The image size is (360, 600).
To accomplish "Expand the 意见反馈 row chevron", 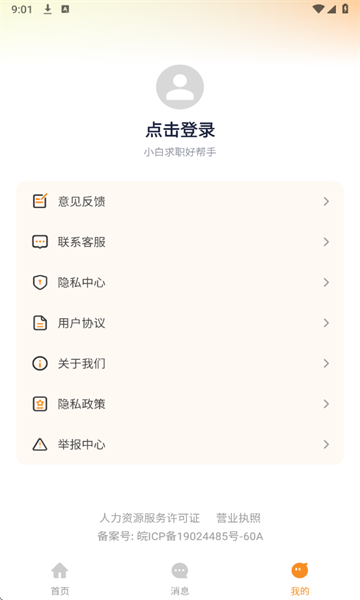I will click(326, 201).
